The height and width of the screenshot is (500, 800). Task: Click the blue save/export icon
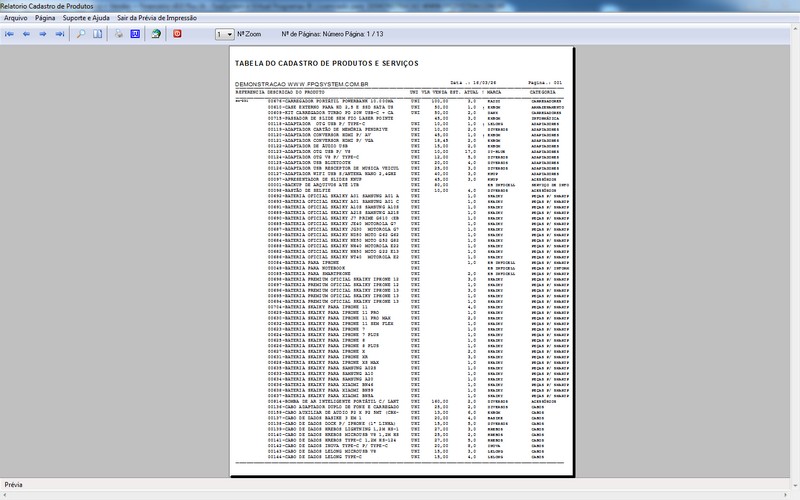(135, 34)
